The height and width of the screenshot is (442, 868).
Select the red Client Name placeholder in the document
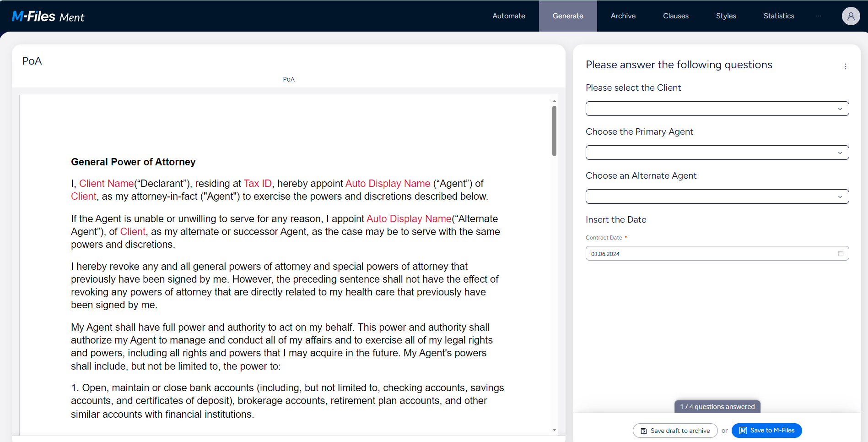coord(106,183)
